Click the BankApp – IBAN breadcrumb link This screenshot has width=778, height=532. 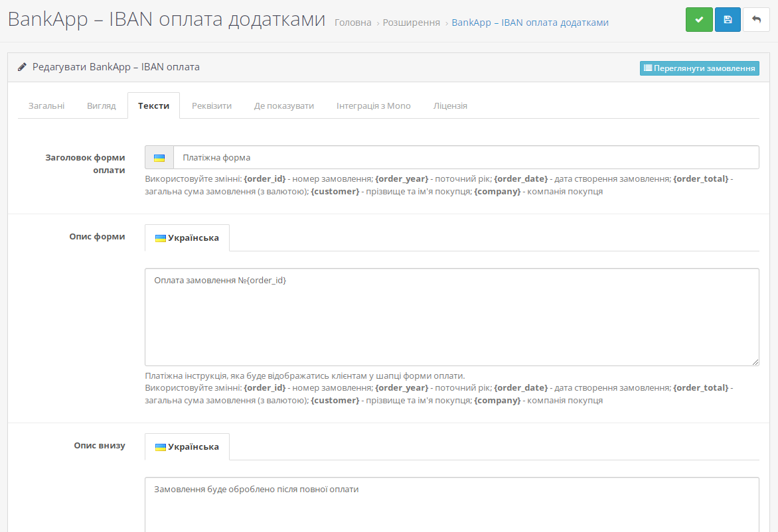(x=530, y=23)
